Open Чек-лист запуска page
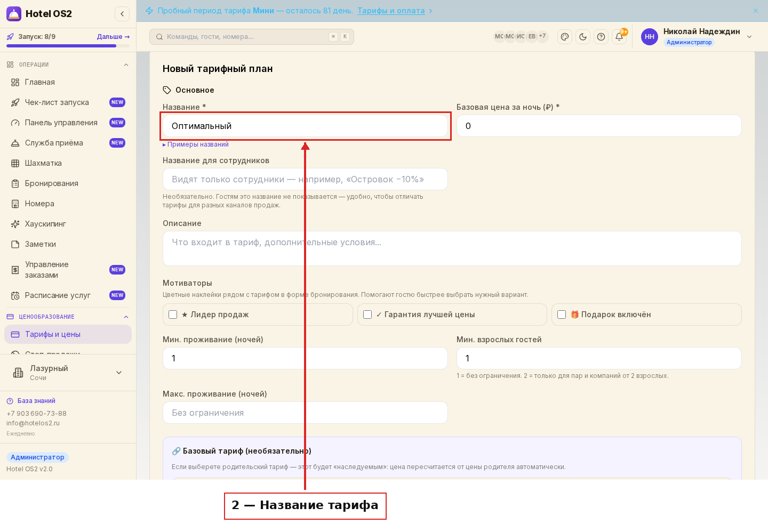 [x=68, y=102]
